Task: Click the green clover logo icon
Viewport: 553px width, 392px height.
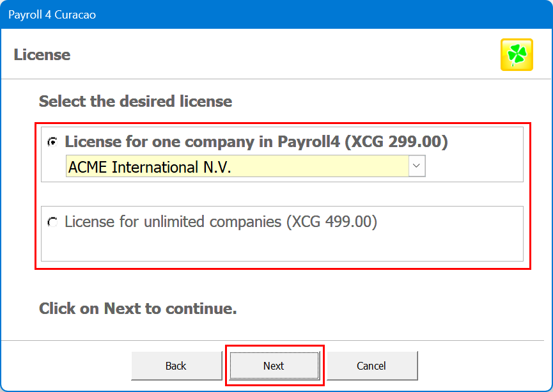Action: tap(517, 55)
